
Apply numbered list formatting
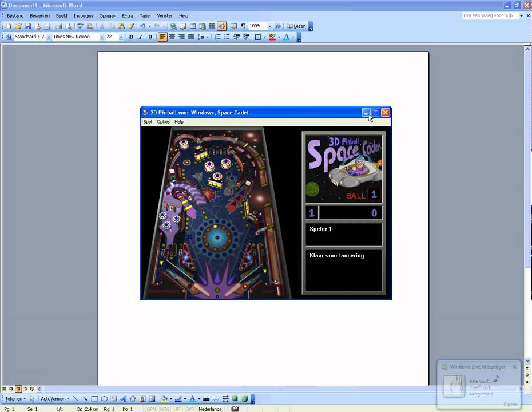(217, 37)
